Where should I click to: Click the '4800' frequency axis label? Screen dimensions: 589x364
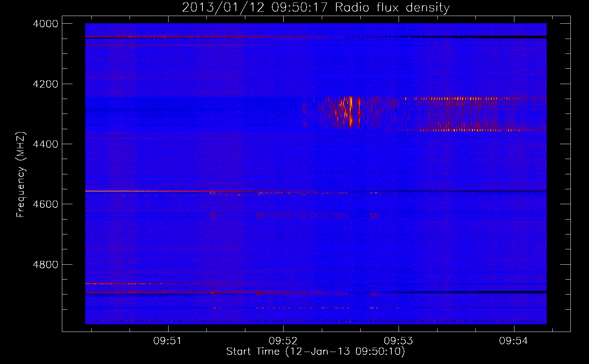pos(46,265)
